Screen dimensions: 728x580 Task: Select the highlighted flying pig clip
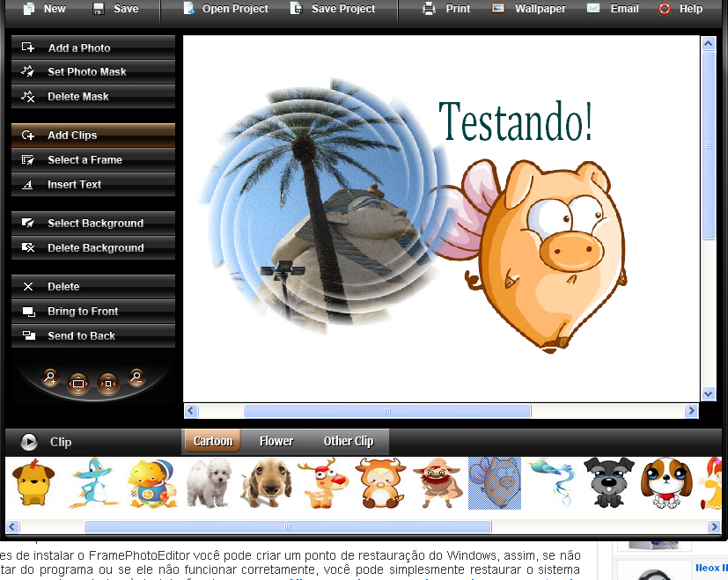[x=495, y=483]
